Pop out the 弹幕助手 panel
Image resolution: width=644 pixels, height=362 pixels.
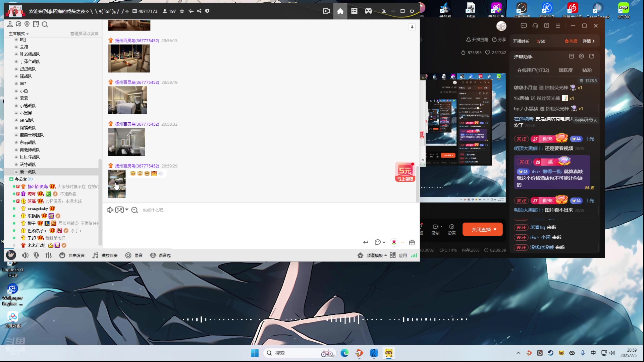click(592, 56)
